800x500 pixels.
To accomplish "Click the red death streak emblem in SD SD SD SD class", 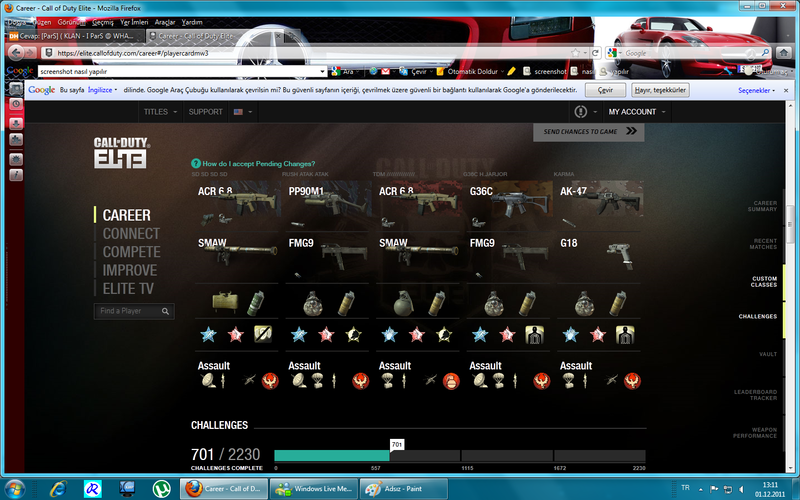I will pyautogui.click(x=270, y=381).
